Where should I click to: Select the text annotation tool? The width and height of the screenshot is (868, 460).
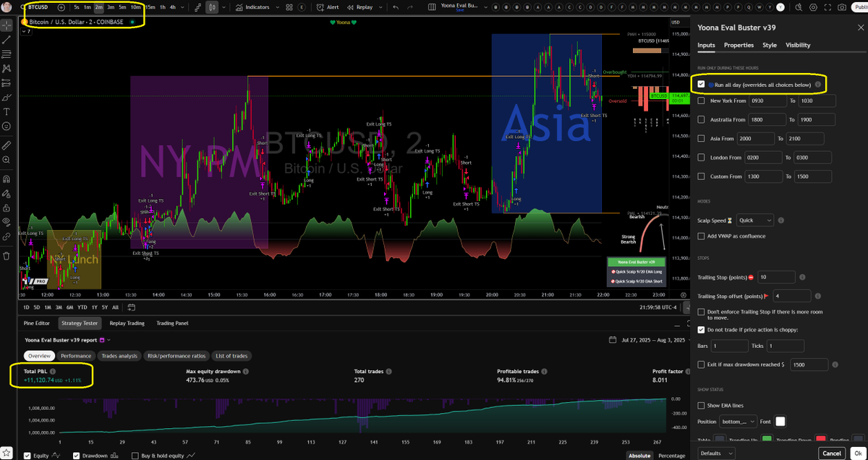(7, 112)
